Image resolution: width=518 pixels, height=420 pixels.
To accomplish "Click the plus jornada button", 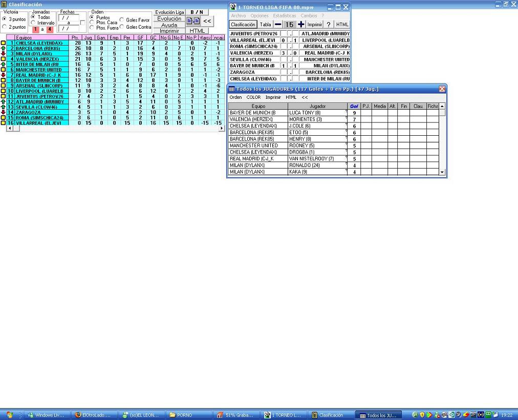I will [x=300, y=24].
